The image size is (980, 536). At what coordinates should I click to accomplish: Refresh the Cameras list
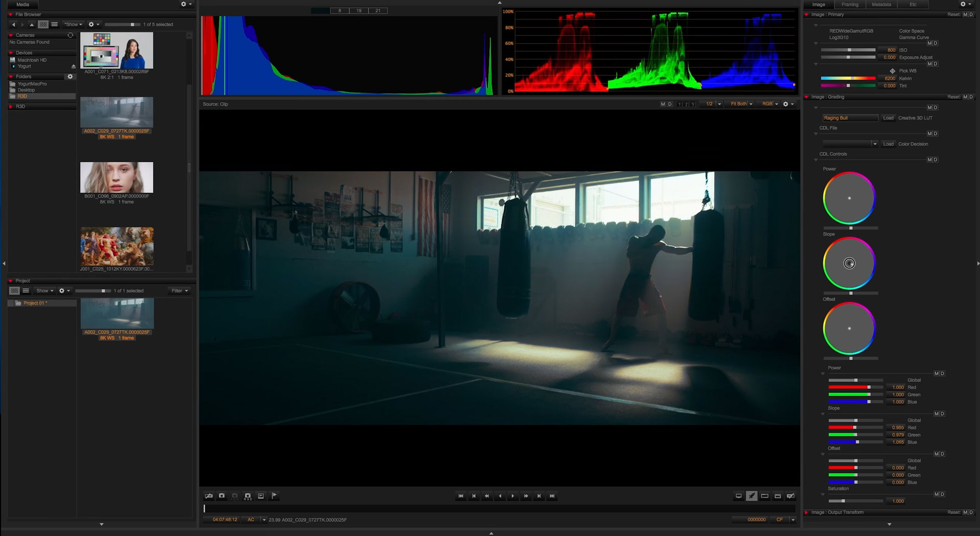click(x=71, y=35)
